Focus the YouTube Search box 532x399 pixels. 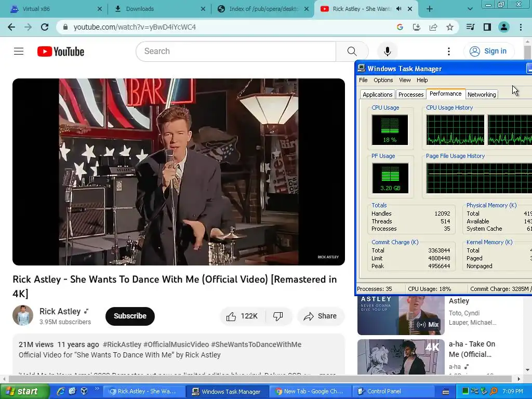pyautogui.click(x=236, y=51)
